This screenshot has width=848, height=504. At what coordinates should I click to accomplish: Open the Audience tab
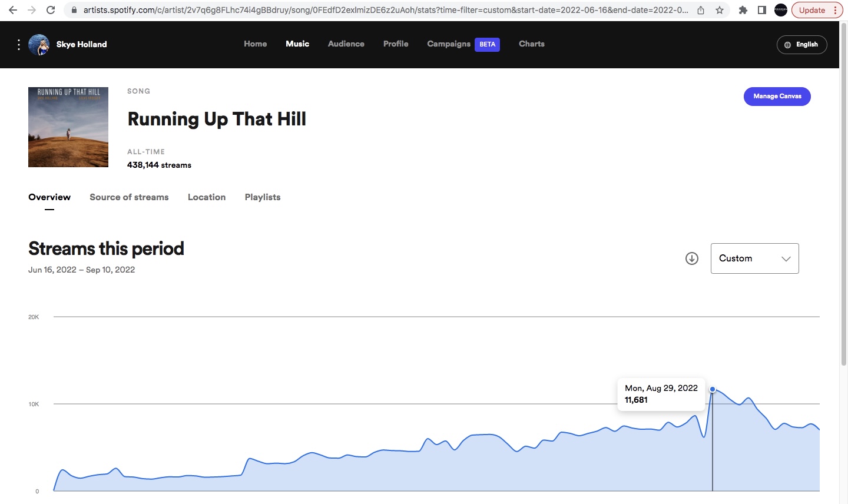[346, 44]
